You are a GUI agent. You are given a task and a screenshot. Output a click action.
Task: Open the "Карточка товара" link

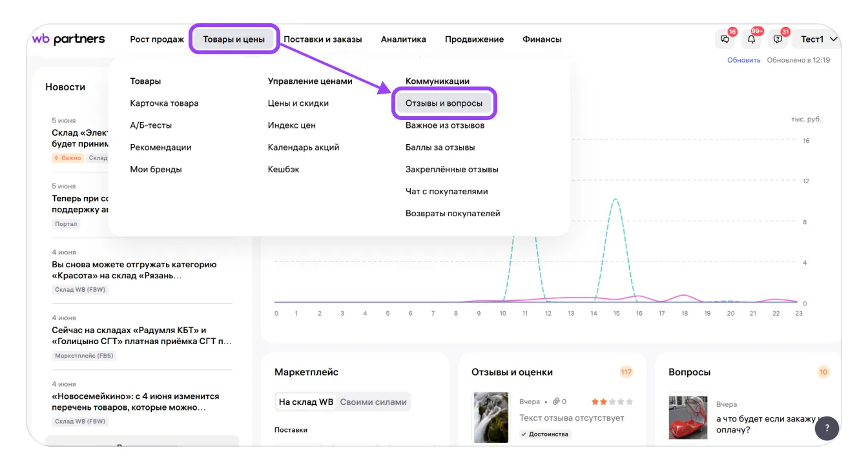point(164,103)
